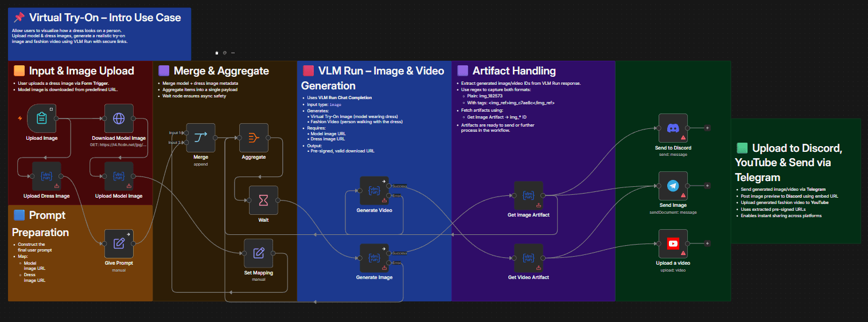Image resolution: width=868 pixels, height=322 pixels.
Task: Click 'Pre-signed, valid download URL' text
Action: coord(342,151)
